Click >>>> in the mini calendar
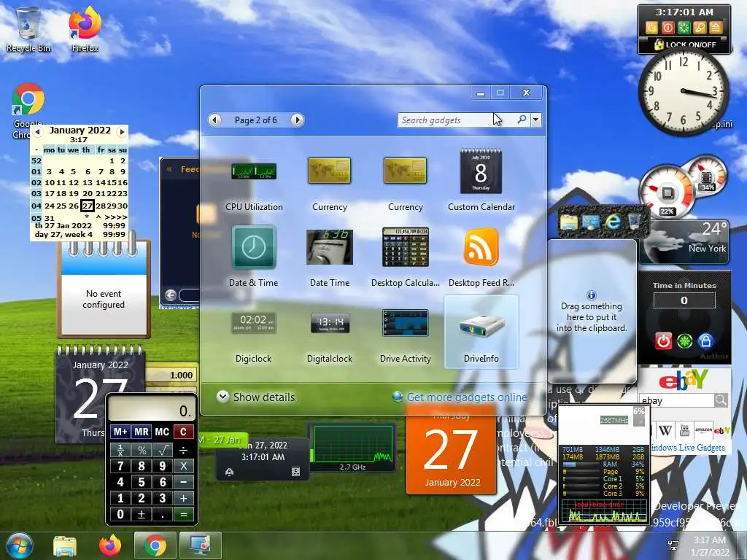 pos(116,217)
